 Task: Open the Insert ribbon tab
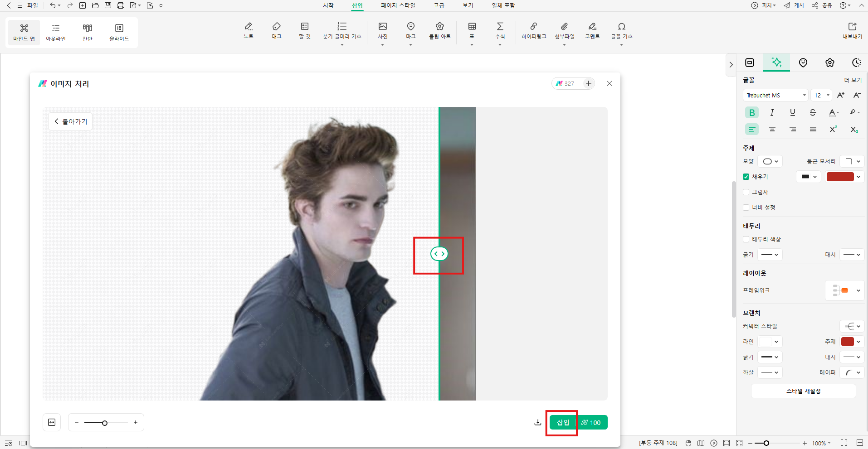pos(357,5)
